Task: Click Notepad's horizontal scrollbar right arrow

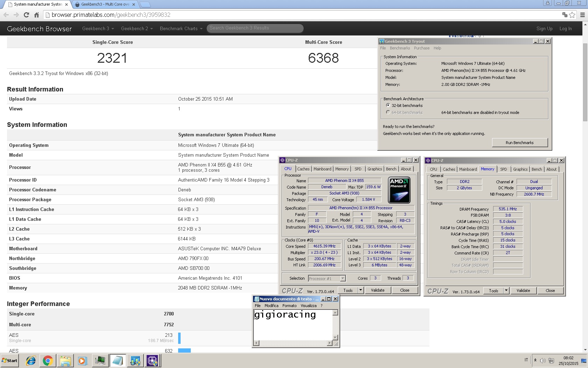Action: point(330,343)
